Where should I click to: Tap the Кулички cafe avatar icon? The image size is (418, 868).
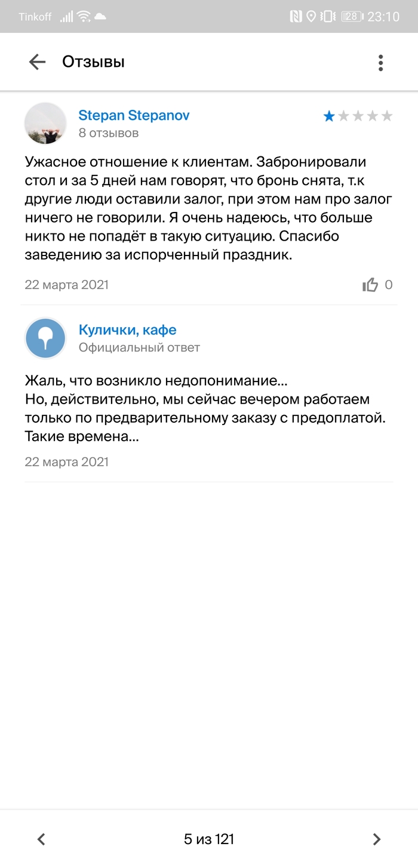click(45, 338)
